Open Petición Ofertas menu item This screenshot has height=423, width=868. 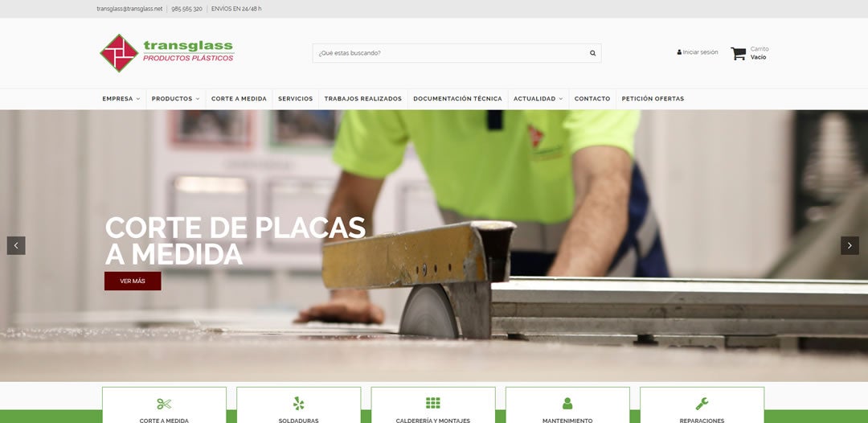pyautogui.click(x=653, y=99)
